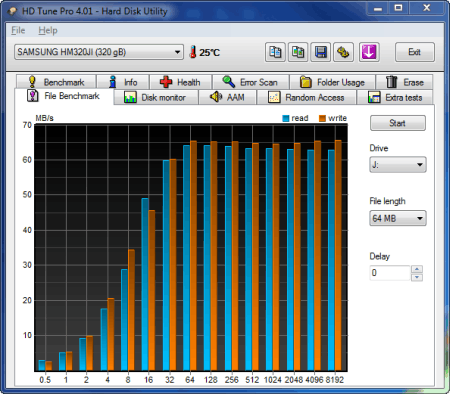
Task: Open the Help menu
Action: click(x=48, y=30)
